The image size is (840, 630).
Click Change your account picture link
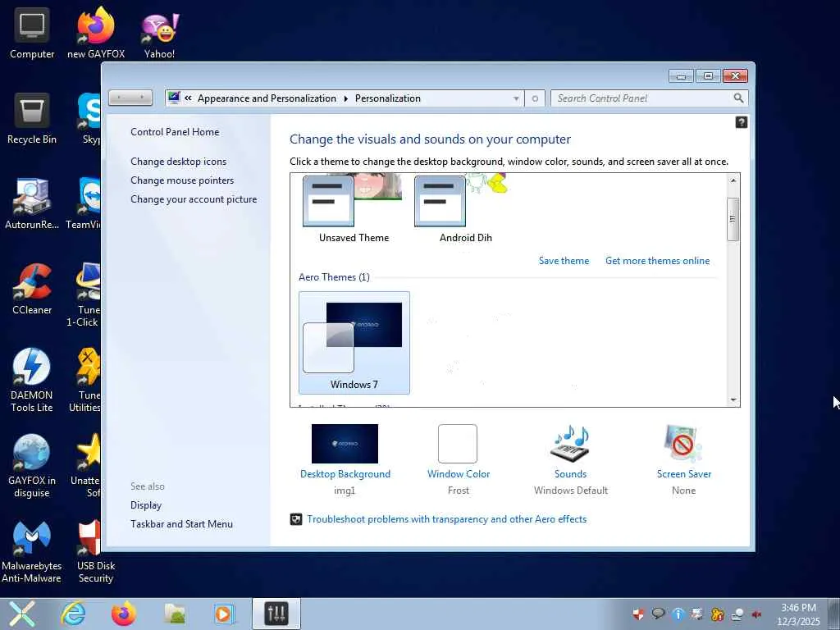194,199
